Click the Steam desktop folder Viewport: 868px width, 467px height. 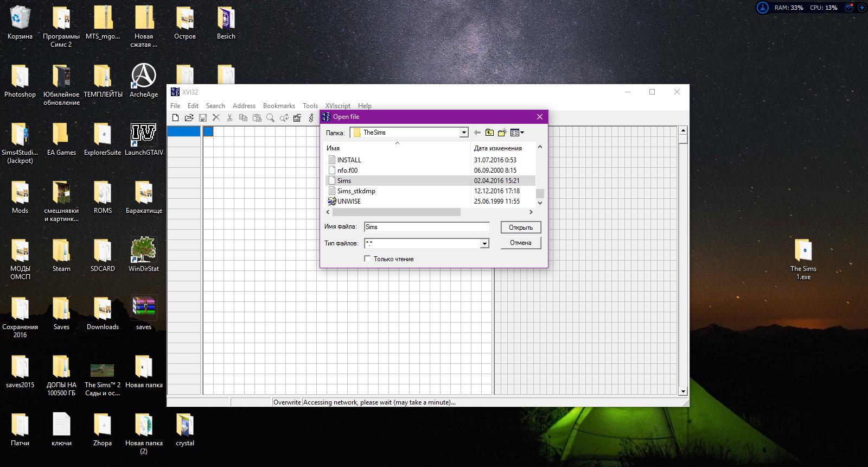click(x=61, y=255)
